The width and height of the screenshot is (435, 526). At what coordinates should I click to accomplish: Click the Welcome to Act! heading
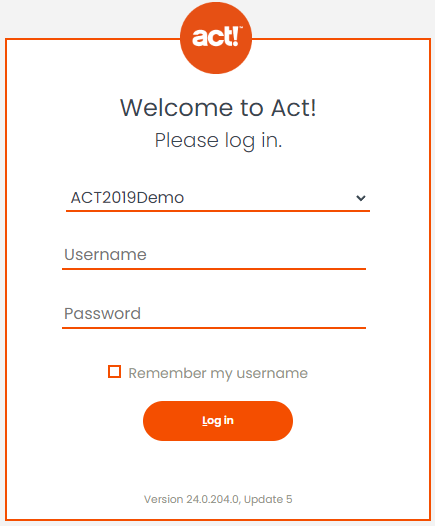click(218, 108)
